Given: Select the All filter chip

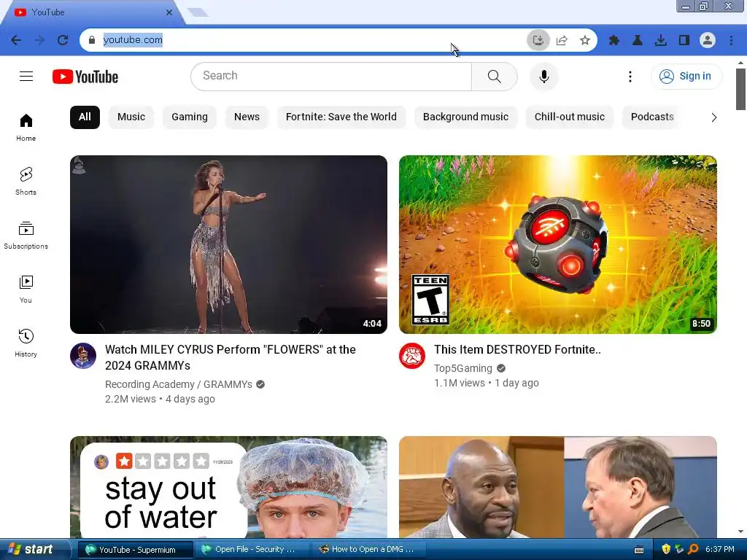Looking at the screenshot, I should pos(85,117).
